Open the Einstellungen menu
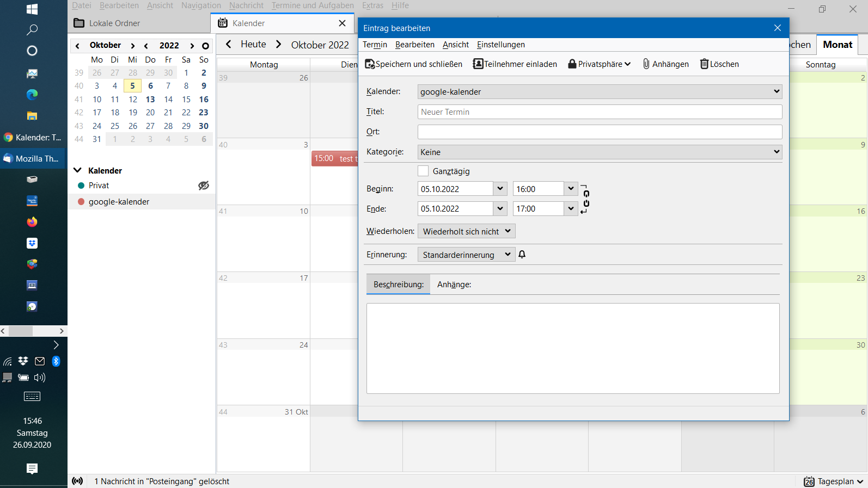This screenshot has height=488, width=868. click(x=500, y=45)
